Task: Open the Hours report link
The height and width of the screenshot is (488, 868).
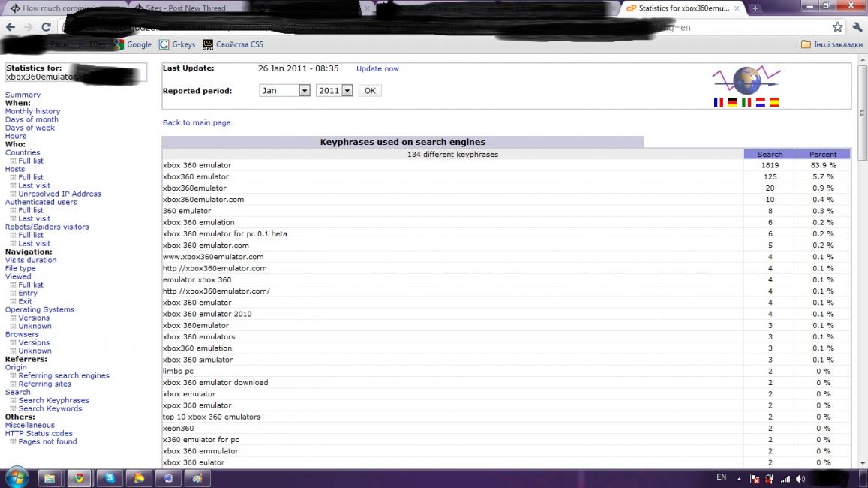Action: [16, 136]
